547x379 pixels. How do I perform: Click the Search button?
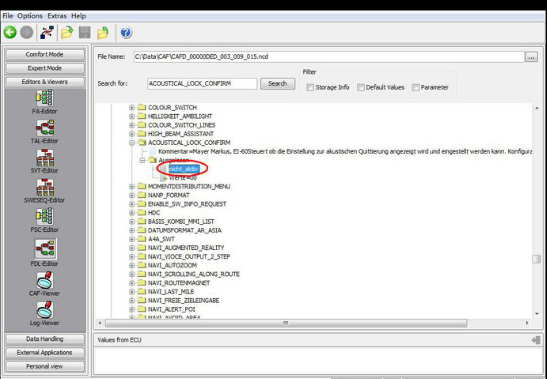(x=277, y=83)
